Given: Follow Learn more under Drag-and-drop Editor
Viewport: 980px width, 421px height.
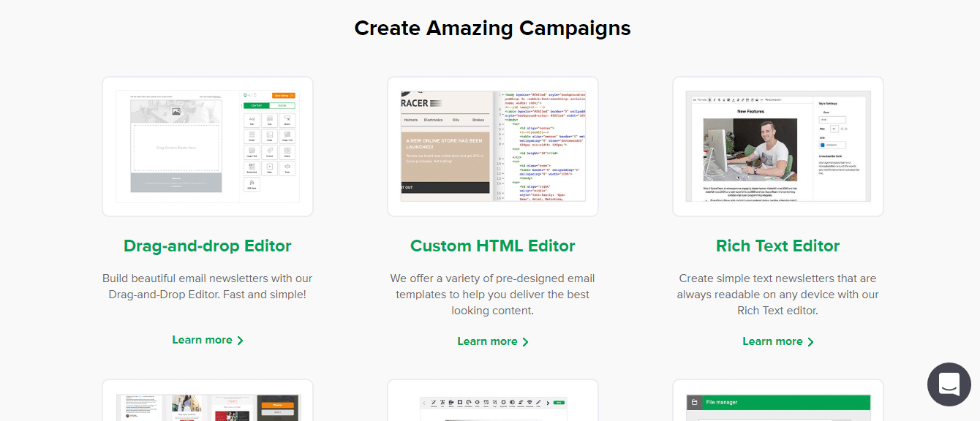Looking at the screenshot, I should click(x=208, y=340).
